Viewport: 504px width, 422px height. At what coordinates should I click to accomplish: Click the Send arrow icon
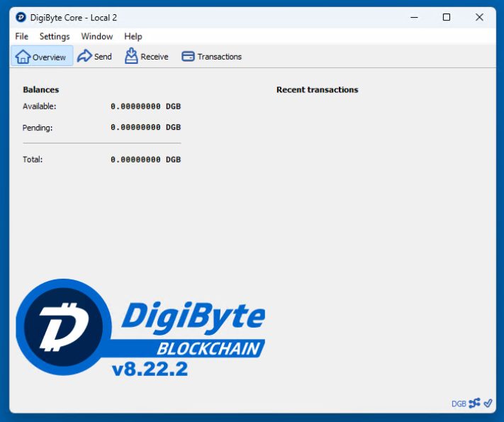(84, 56)
